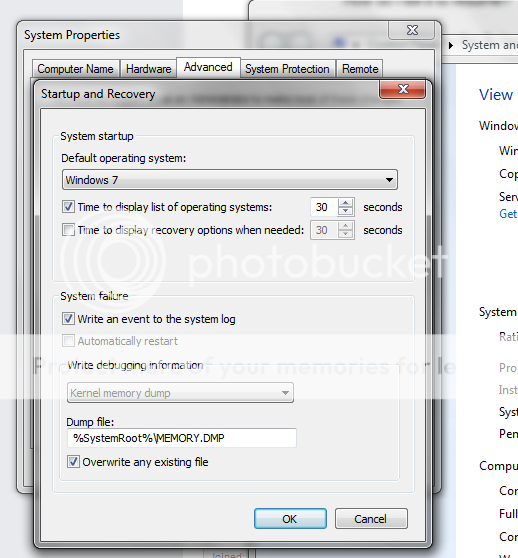Increase OS list display time with the up arrow

tap(345, 203)
